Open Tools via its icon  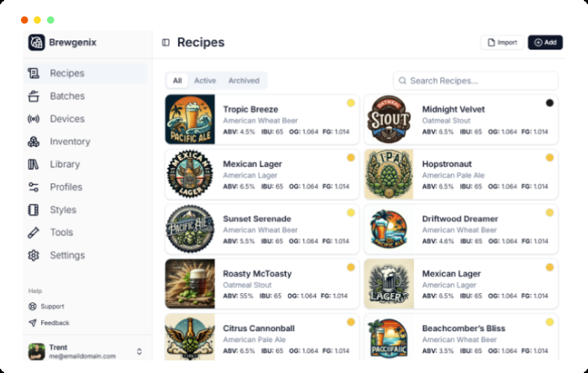coord(34,232)
